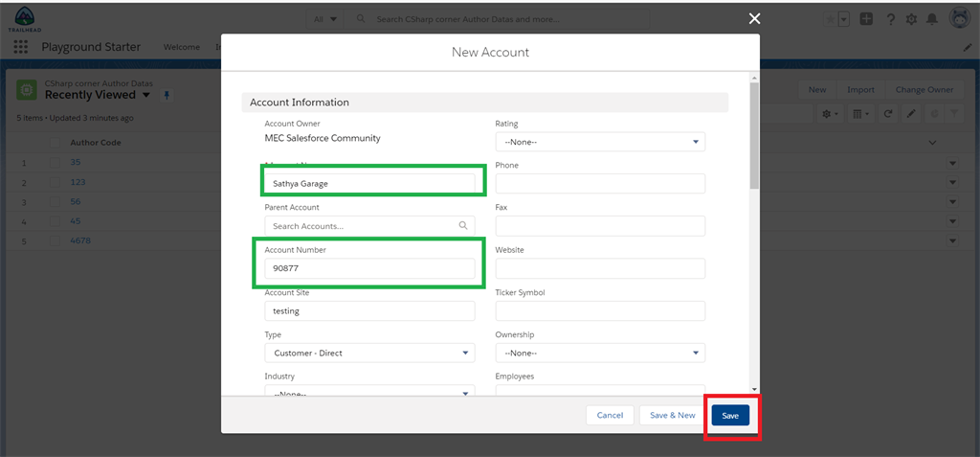Click the Ticker Symbol field

600,310
